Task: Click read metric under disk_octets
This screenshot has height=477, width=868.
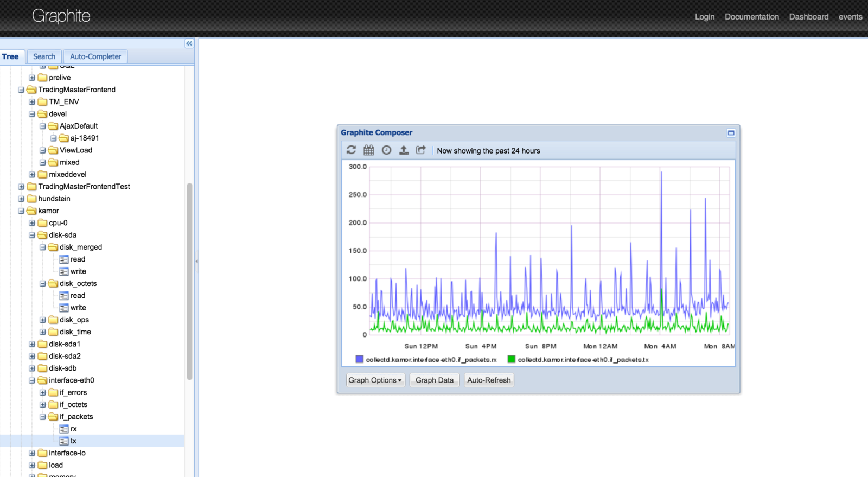Action: (78, 296)
